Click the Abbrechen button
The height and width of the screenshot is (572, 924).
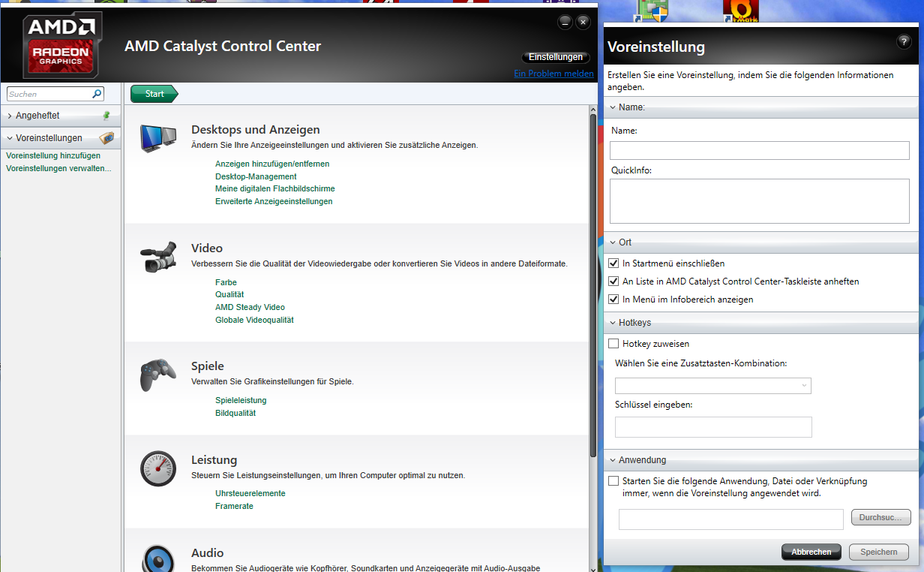811,552
